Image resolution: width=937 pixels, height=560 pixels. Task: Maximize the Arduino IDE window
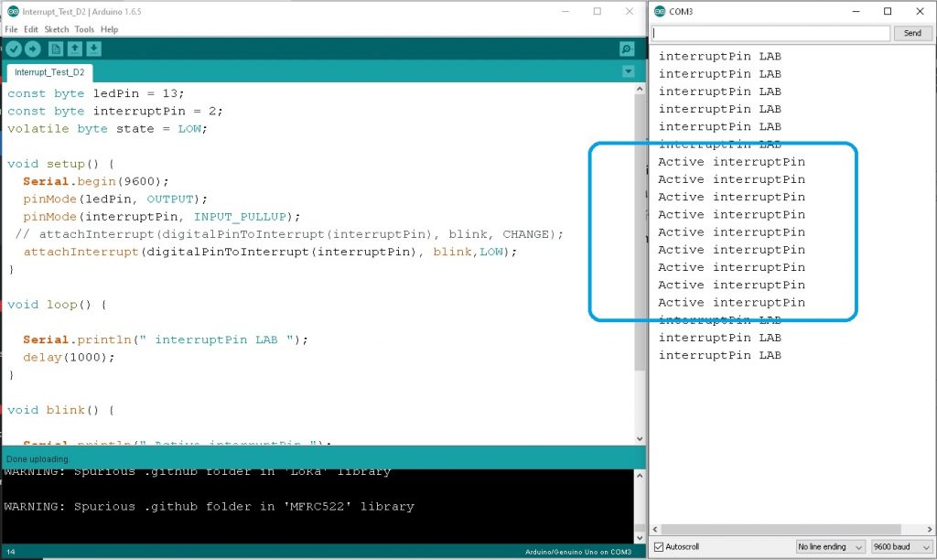coord(597,11)
